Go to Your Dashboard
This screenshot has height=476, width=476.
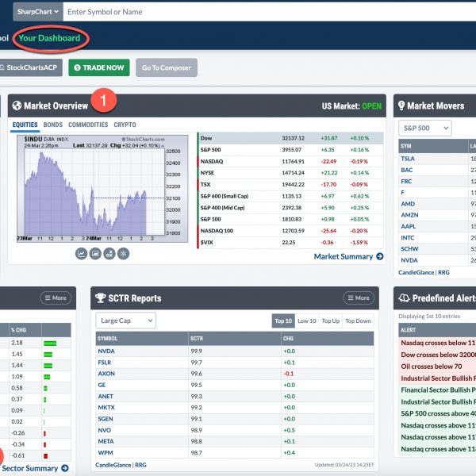(x=49, y=38)
